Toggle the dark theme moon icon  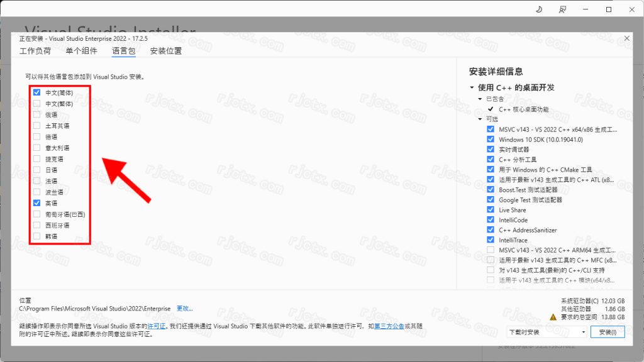(x=539, y=9)
